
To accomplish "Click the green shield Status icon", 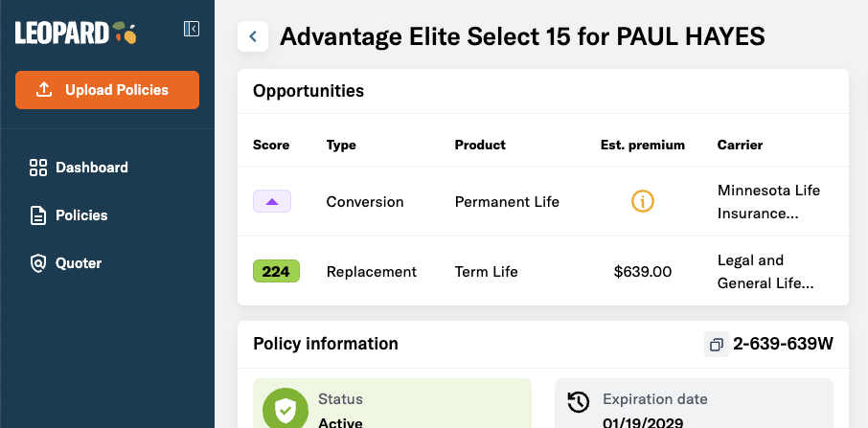I will [x=285, y=410].
